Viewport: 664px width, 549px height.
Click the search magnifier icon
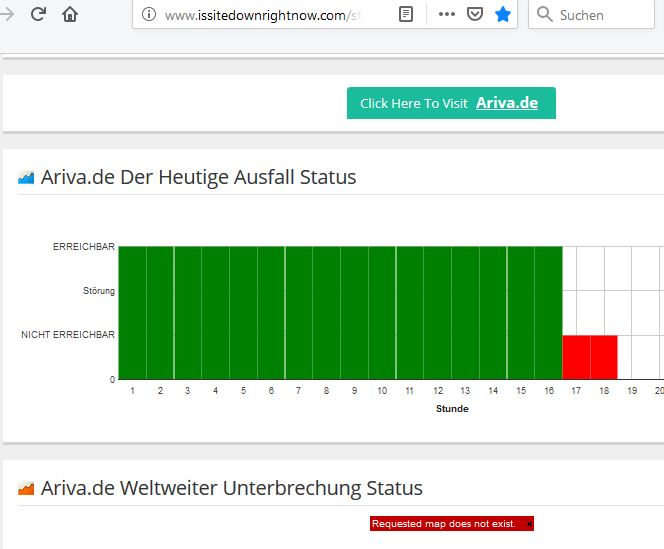[x=545, y=14]
